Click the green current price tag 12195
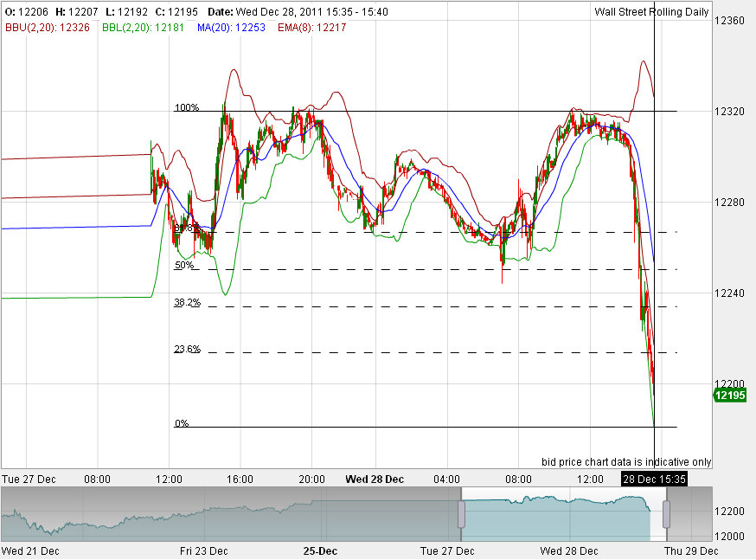 (x=732, y=395)
